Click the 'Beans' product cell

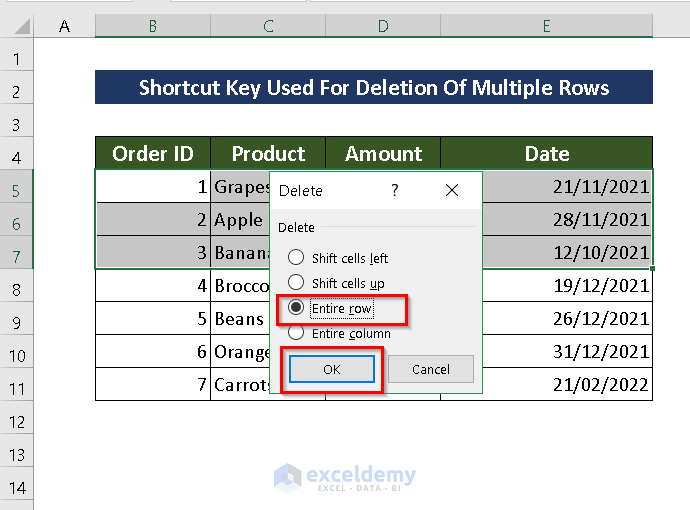240,318
